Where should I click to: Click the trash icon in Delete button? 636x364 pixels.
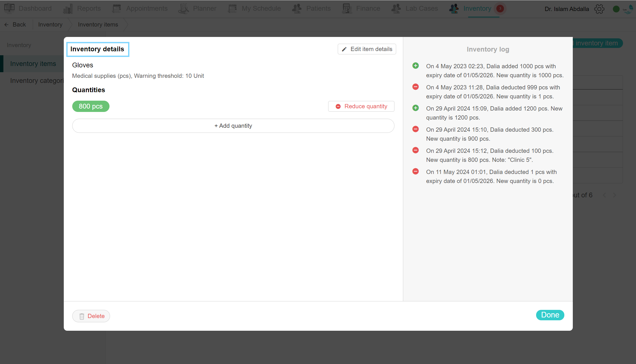82,316
